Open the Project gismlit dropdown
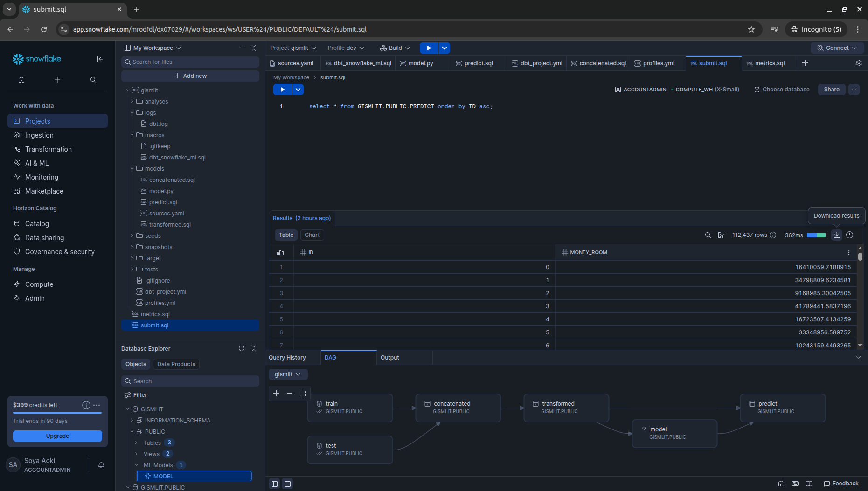Screen dimensions: 868x491 (x=293, y=48)
